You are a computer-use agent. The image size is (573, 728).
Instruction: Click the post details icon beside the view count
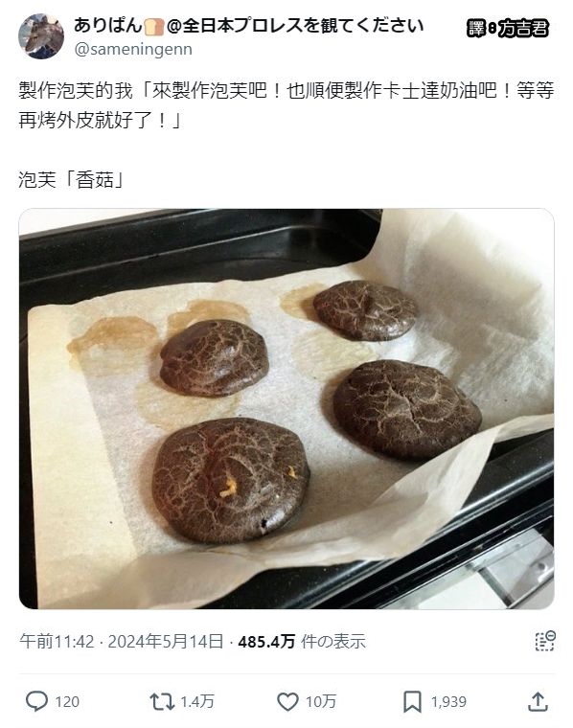[545, 641]
